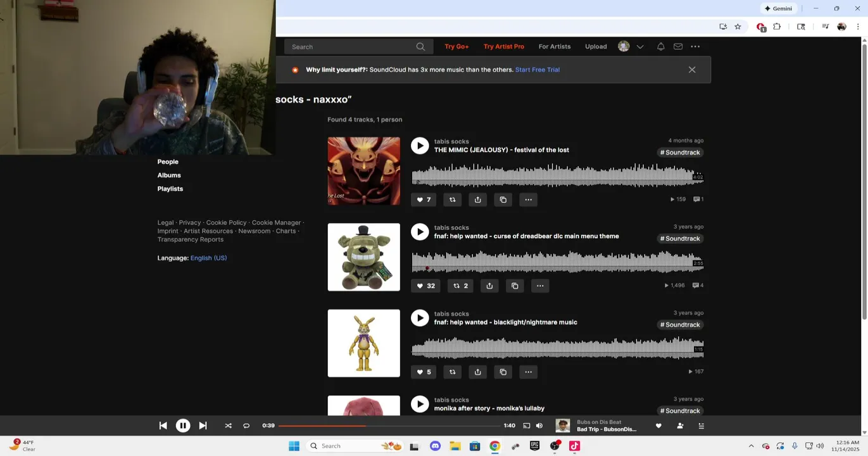868x456 pixels.
Task: Open For Artists header item
Action: tap(555, 47)
